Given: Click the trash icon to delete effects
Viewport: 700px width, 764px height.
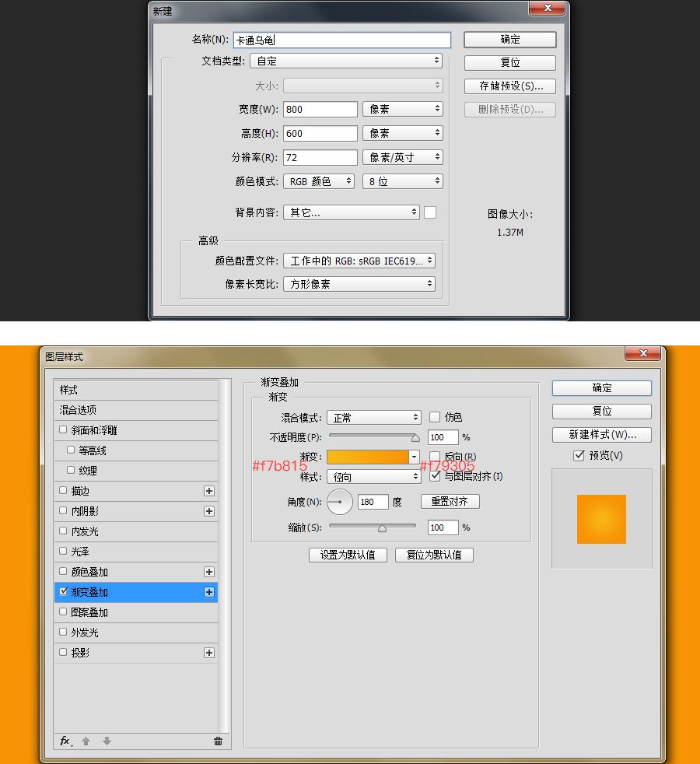Looking at the screenshot, I should coord(218,741).
